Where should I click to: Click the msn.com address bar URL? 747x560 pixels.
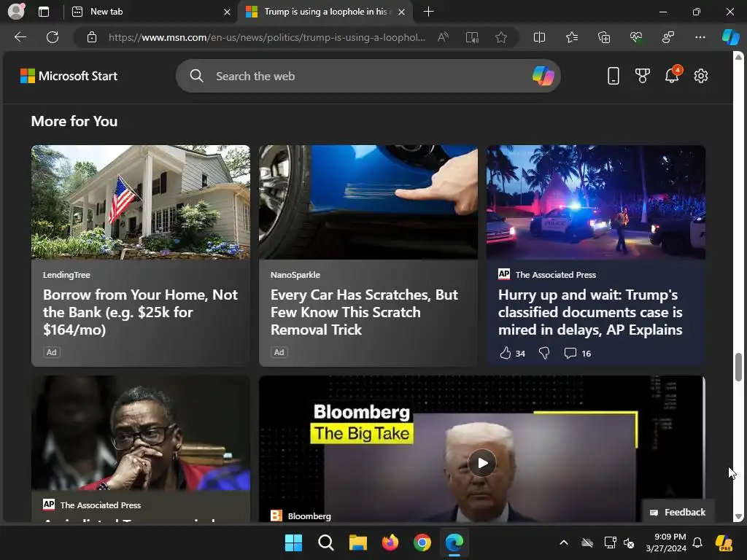click(267, 37)
